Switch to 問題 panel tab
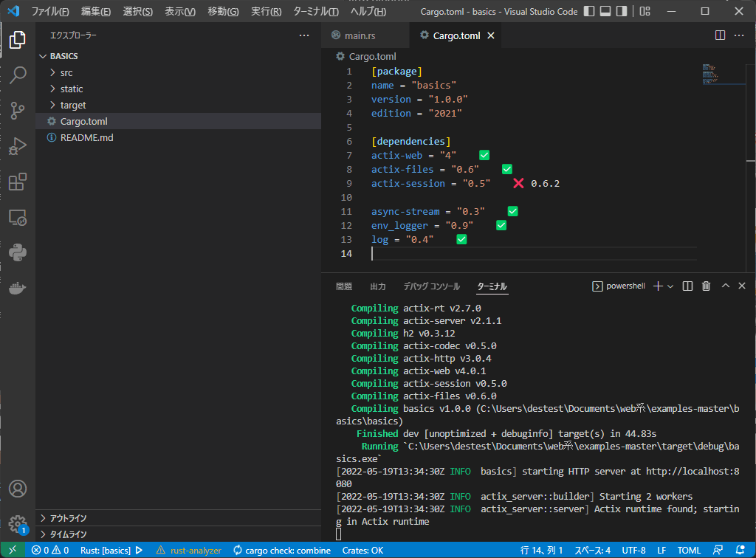This screenshot has width=756, height=558. coord(344,286)
